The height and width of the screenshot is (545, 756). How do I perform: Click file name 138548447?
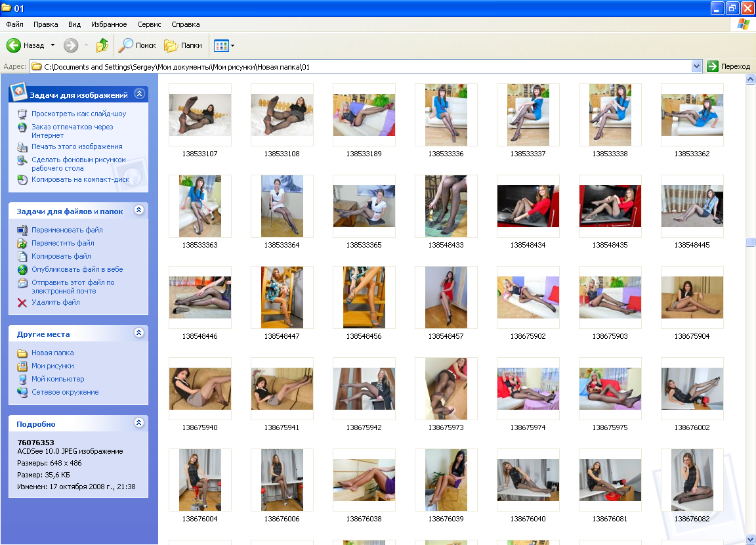(x=282, y=336)
